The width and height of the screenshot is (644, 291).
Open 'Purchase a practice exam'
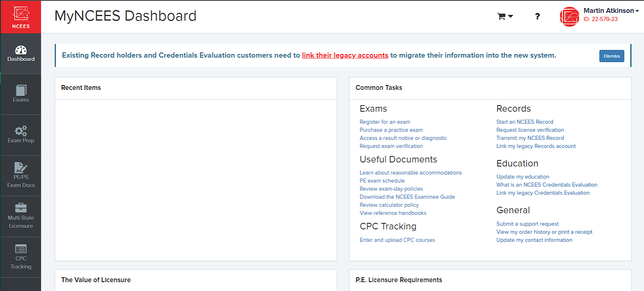[391, 130]
